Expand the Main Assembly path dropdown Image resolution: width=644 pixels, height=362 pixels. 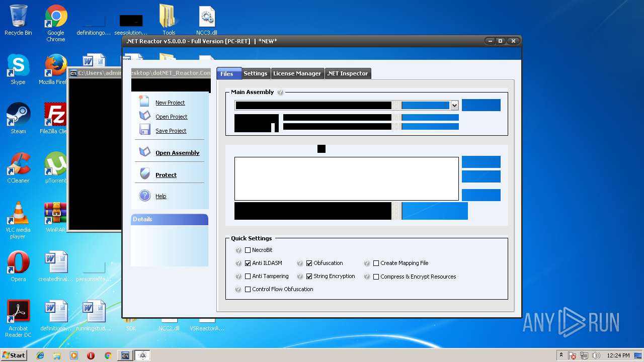[454, 106]
